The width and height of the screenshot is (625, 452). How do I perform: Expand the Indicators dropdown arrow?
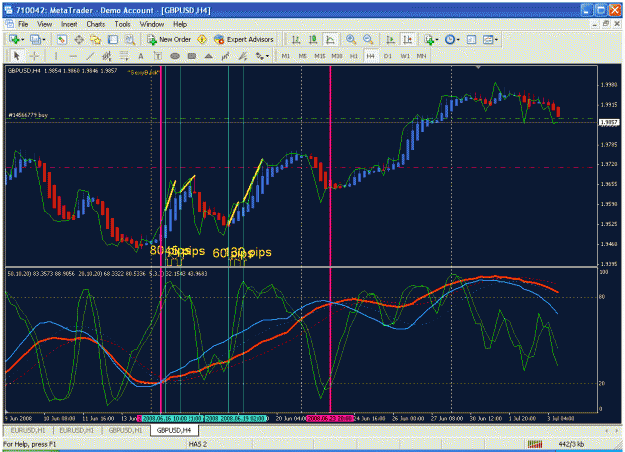pyautogui.click(x=437, y=40)
